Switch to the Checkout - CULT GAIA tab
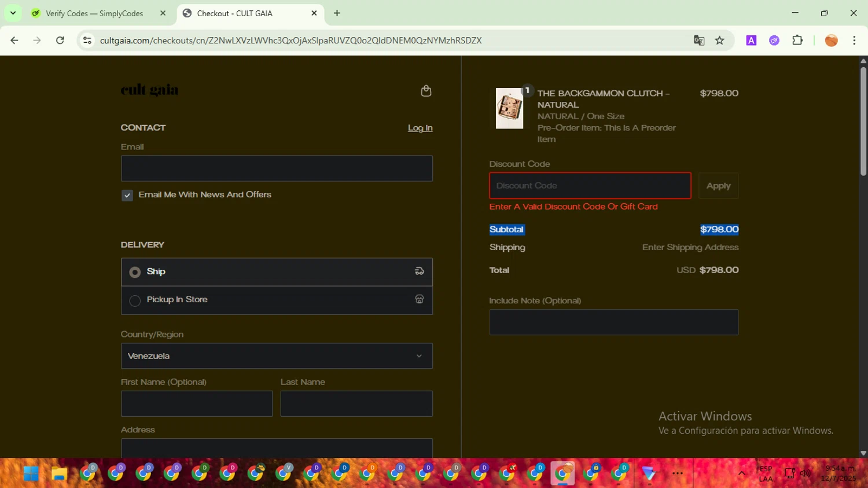Viewport: 868px width, 488px height. (234, 13)
